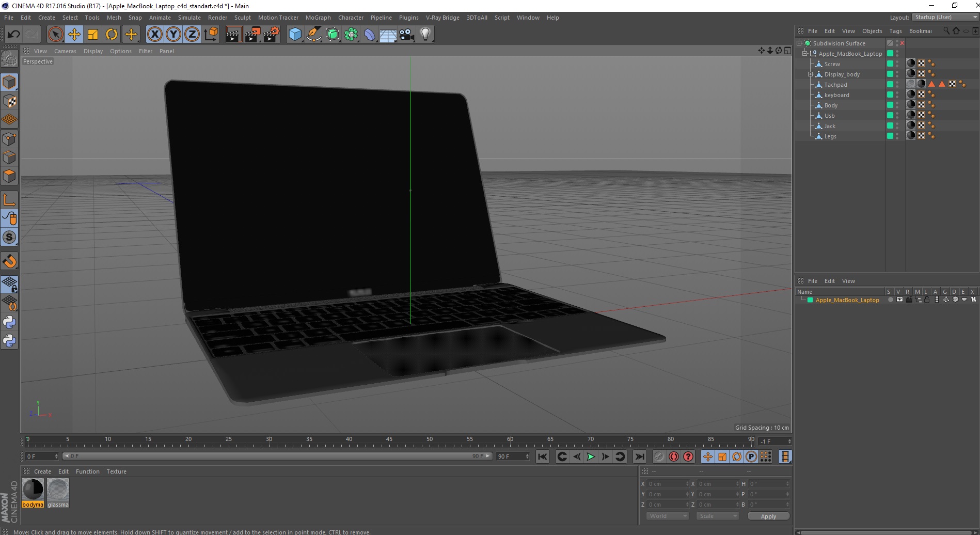
Task: Open Edit Render Settings icon
Action: (272, 35)
